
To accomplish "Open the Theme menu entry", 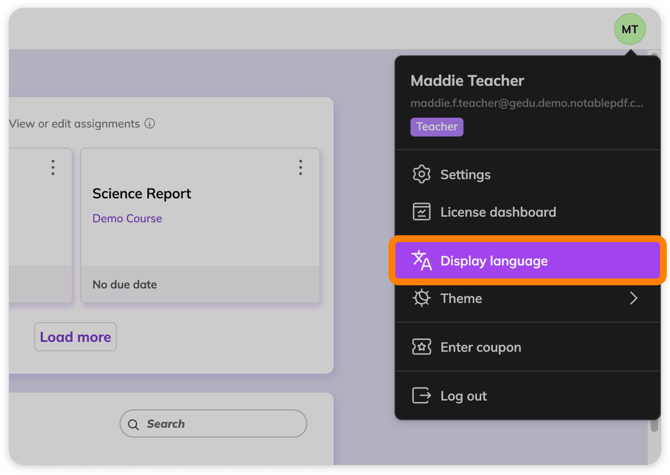I will click(x=528, y=298).
